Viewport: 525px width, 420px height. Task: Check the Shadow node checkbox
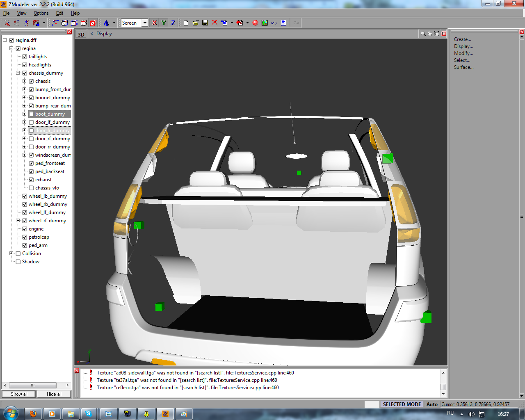coord(18,262)
